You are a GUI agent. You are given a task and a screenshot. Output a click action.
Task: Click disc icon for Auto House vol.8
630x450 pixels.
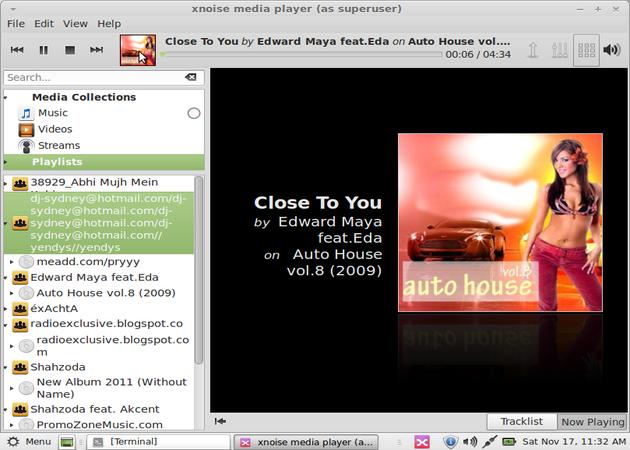(26, 293)
